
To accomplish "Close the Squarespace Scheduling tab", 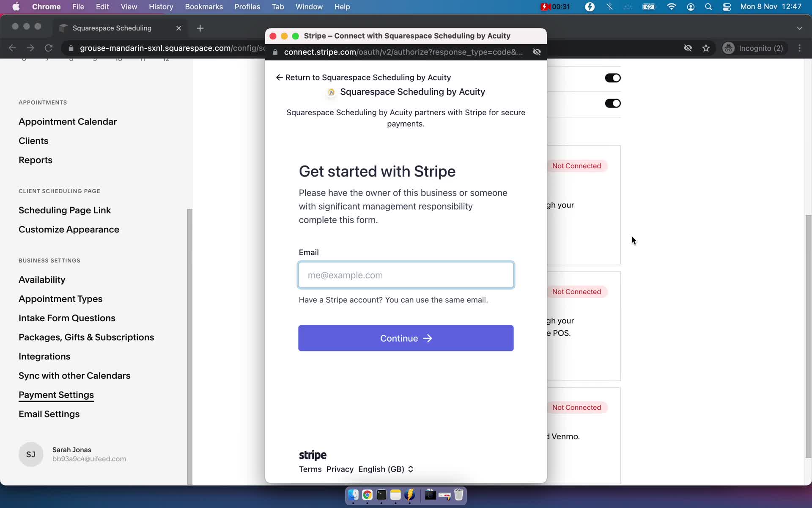I will [178, 28].
